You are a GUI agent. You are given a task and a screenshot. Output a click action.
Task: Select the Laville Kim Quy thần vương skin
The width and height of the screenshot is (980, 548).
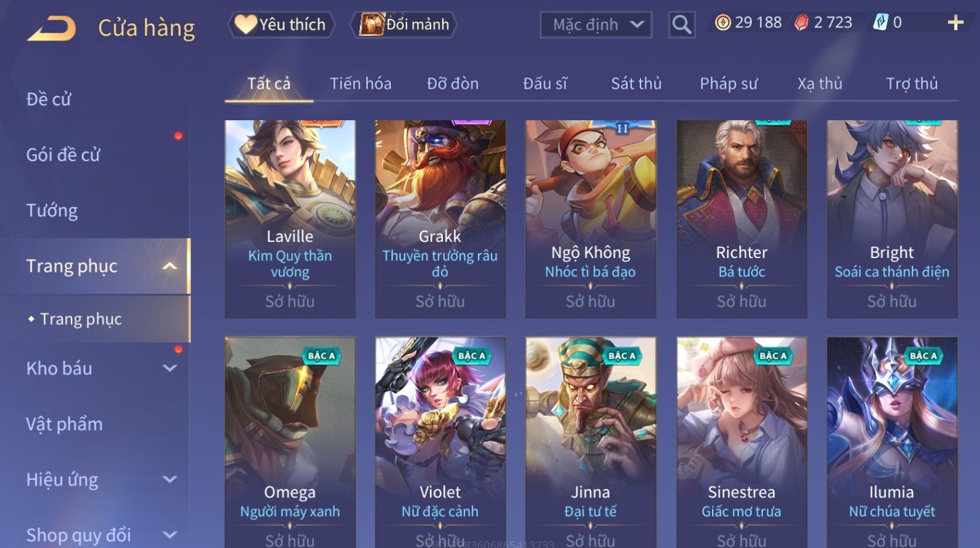(290, 219)
